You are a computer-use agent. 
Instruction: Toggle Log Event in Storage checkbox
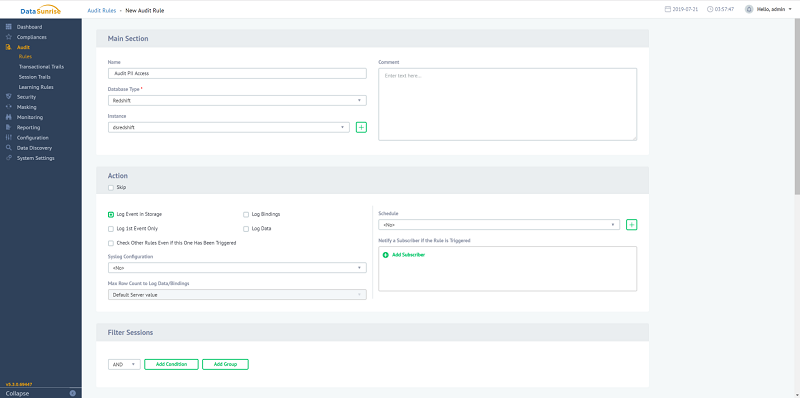111,215
